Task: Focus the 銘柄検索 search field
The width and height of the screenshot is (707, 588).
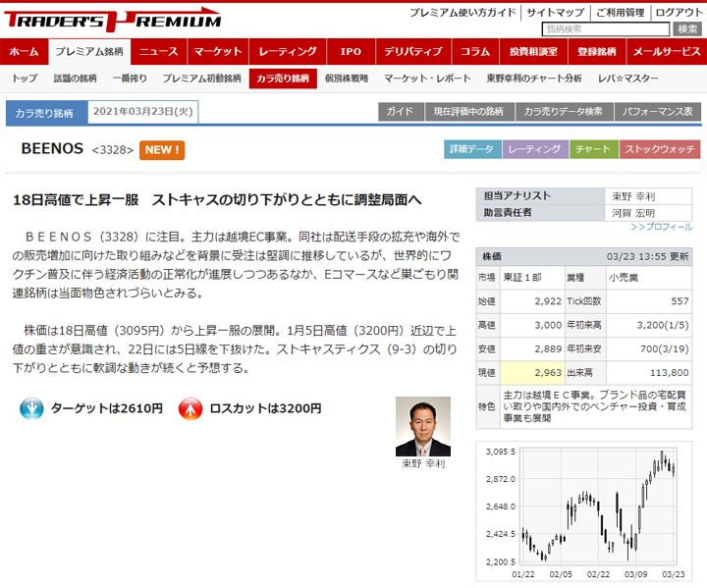Action: (x=606, y=29)
